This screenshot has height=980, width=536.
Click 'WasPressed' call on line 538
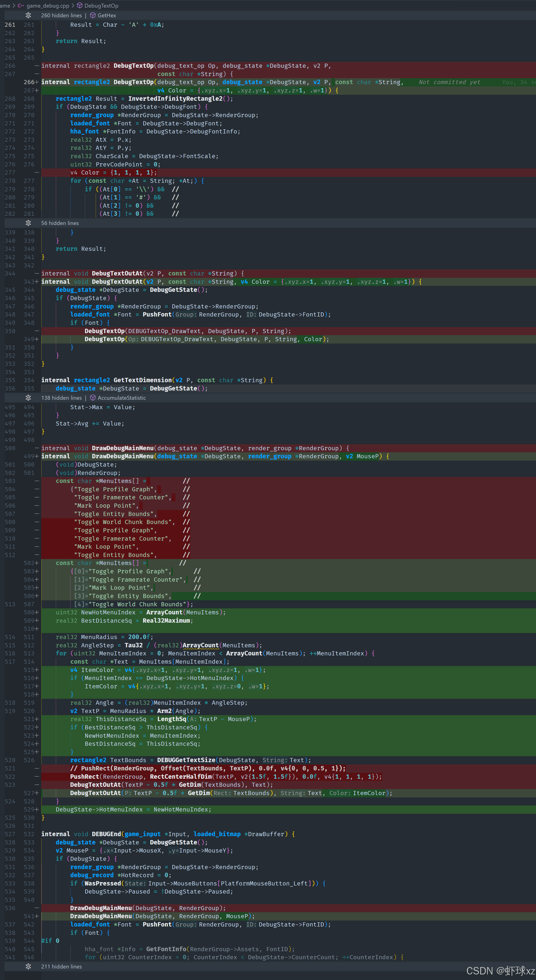coord(103,883)
